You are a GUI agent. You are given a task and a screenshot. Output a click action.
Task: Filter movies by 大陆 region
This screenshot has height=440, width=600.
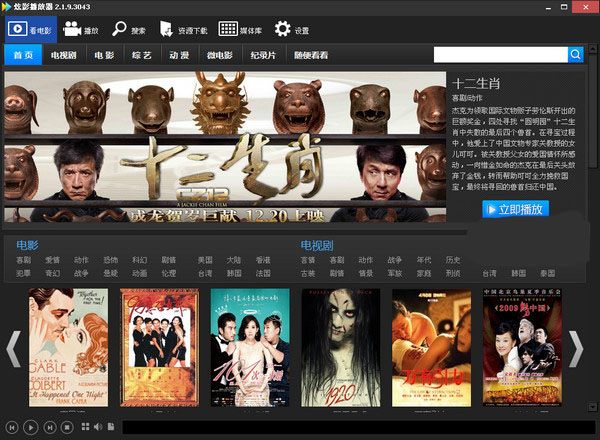(x=234, y=260)
